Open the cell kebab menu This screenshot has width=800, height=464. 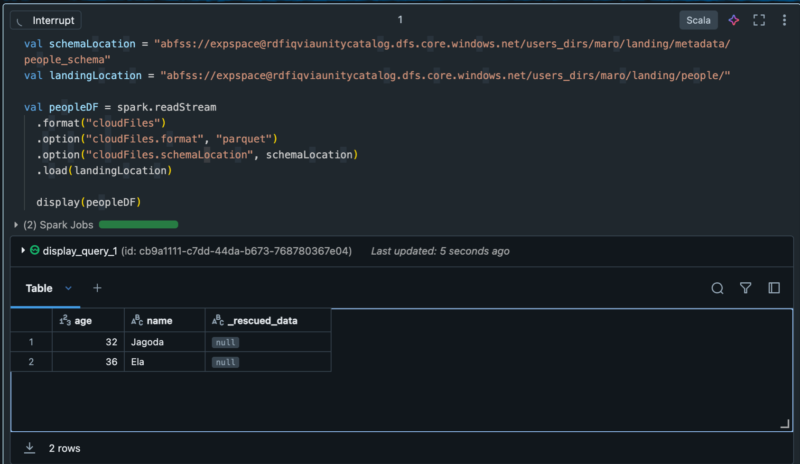(x=783, y=20)
